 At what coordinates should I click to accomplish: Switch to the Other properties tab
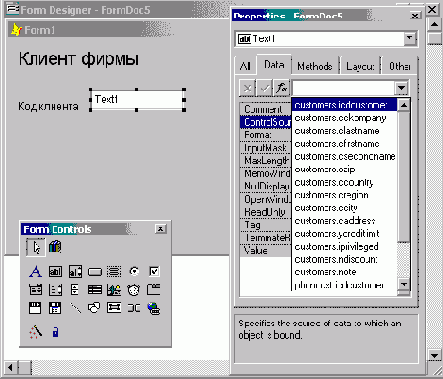coord(400,66)
